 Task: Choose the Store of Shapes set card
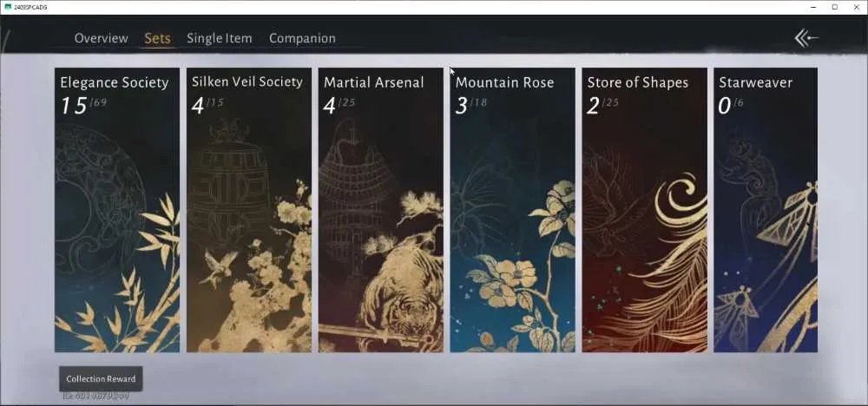tap(644, 210)
